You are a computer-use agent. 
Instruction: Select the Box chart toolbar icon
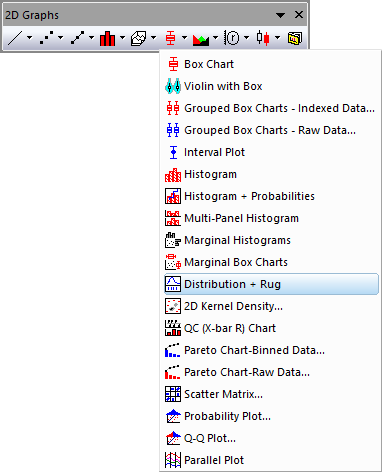pyautogui.click(x=170, y=38)
